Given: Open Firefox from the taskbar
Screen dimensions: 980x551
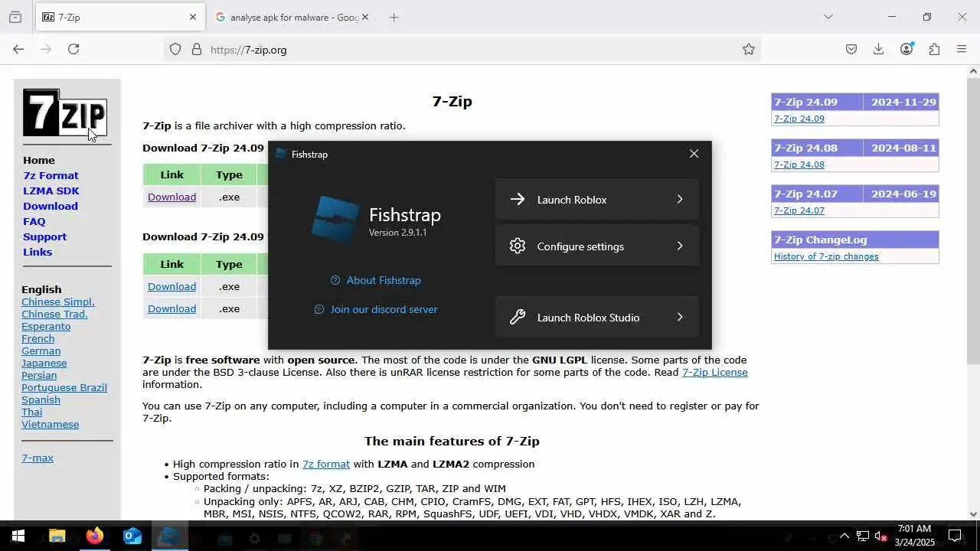Looking at the screenshot, I should (x=94, y=536).
